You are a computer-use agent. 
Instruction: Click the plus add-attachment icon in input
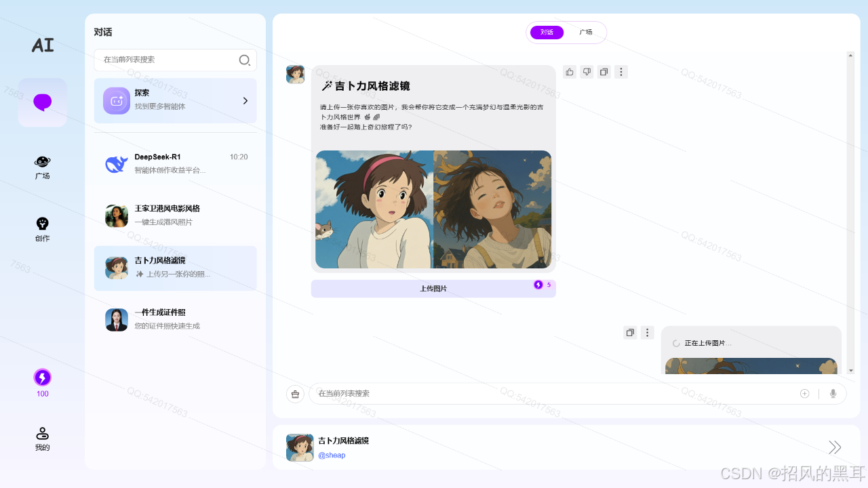[x=804, y=394]
